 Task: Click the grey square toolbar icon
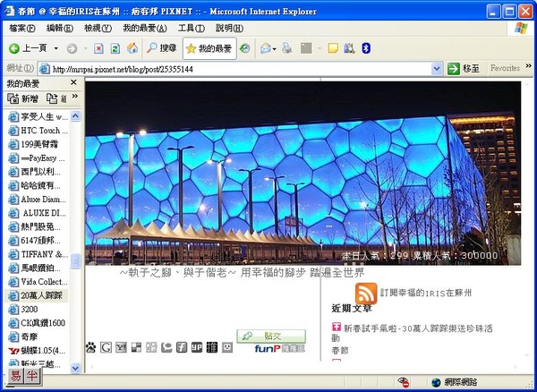pyautogui.click(x=306, y=48)
